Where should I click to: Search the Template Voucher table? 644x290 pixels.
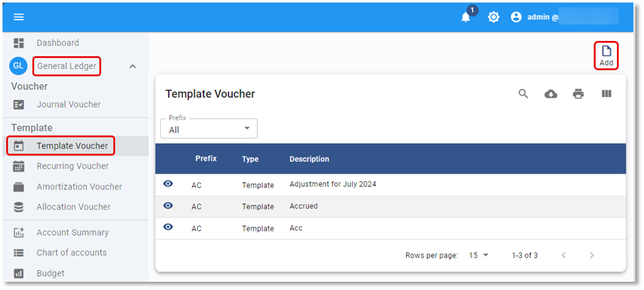(x=523, y=94)
